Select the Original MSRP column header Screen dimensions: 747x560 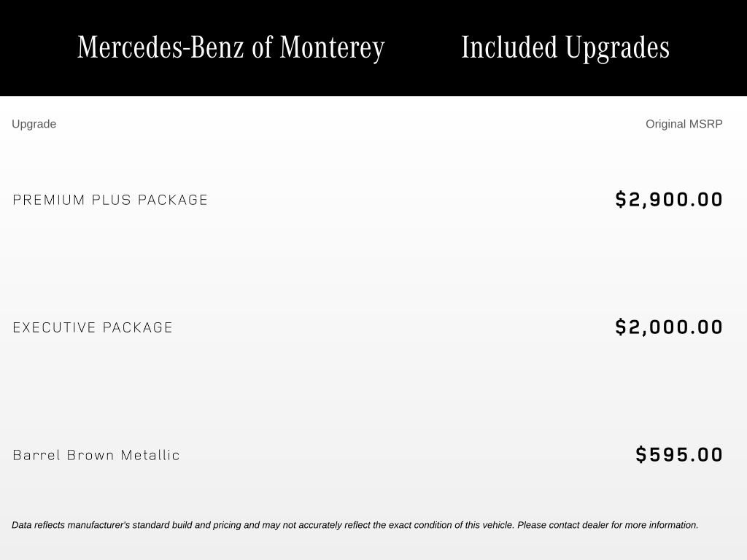684,124
